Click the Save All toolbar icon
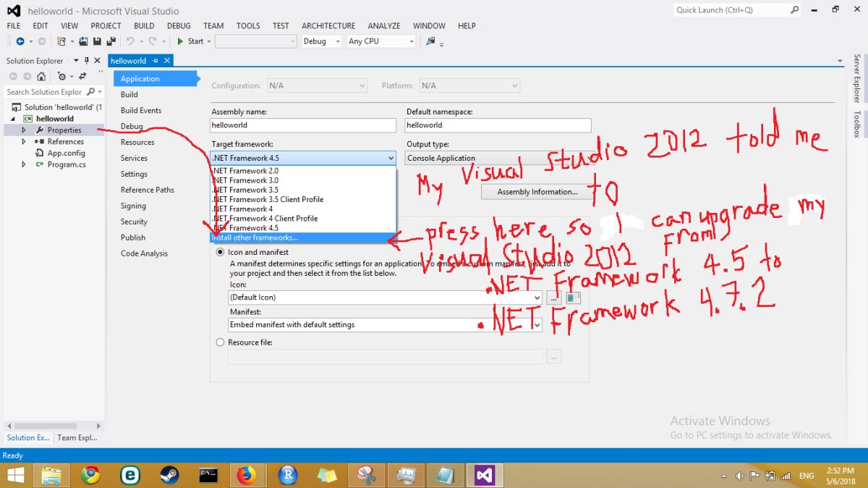The image size is (868, 488). [111, 41]
